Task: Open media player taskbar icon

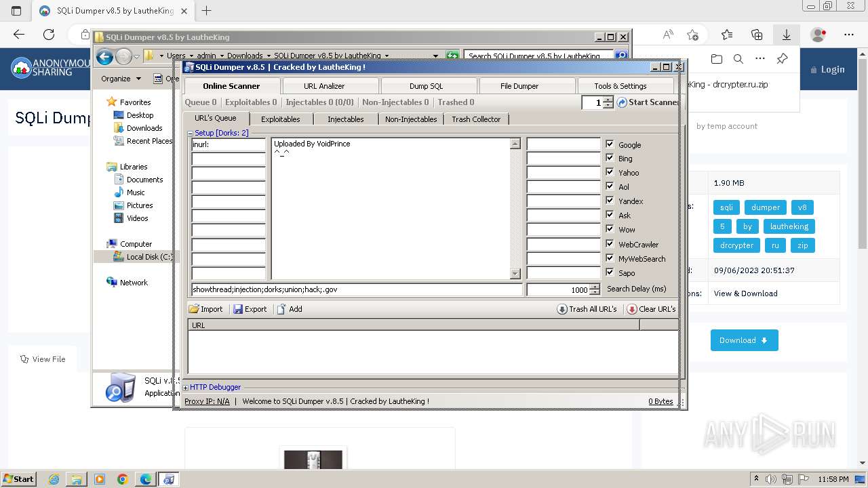Action: (100, 479)
